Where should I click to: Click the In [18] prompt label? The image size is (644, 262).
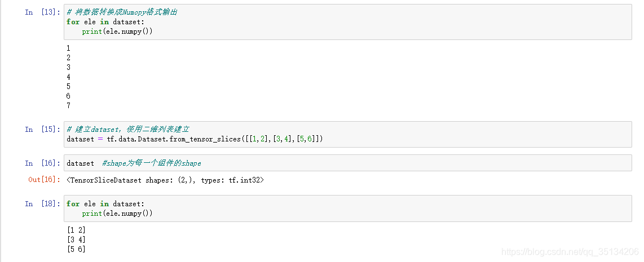pos(43,204)
